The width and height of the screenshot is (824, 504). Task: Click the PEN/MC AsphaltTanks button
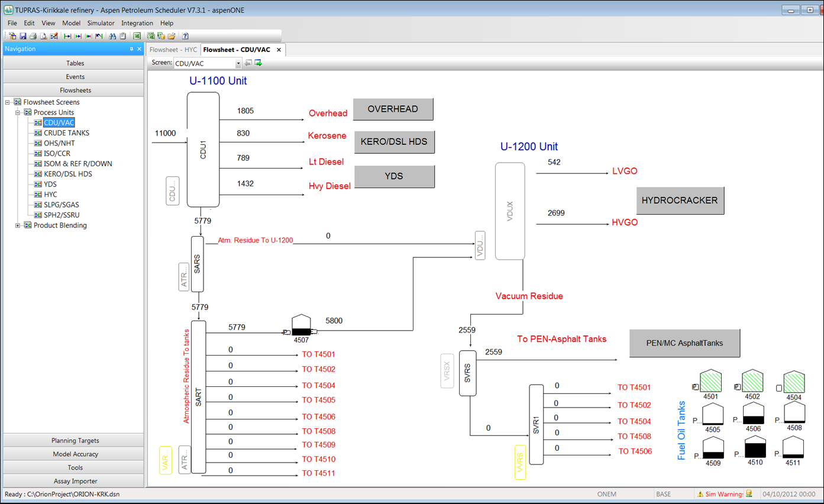point(684,343)
